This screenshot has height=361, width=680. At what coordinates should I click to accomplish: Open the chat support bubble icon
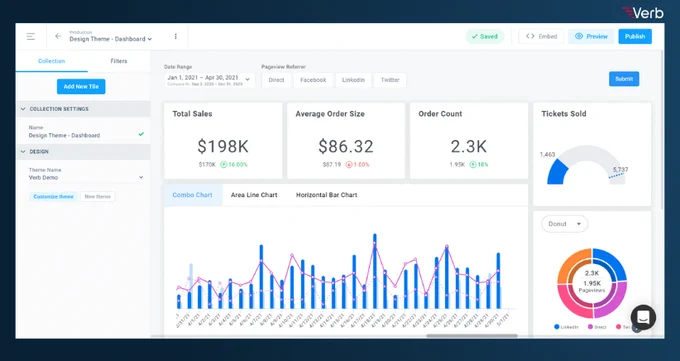pos(643,317)
